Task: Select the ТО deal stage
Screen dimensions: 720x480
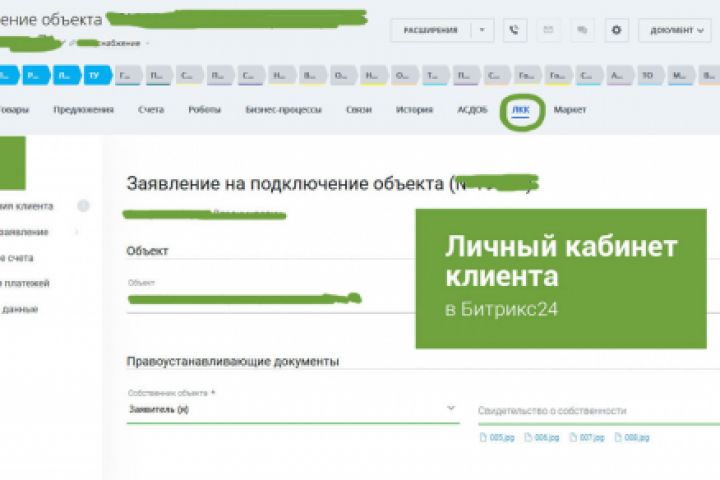Action: coord(649,75)
